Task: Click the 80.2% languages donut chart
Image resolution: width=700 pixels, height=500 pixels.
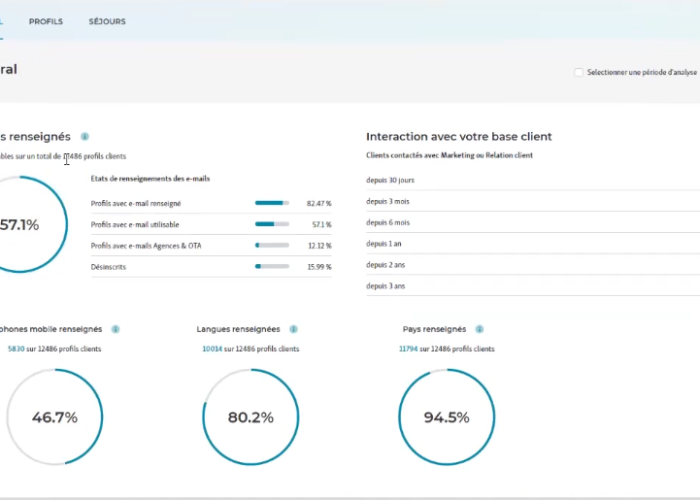Action: point(250,417)
